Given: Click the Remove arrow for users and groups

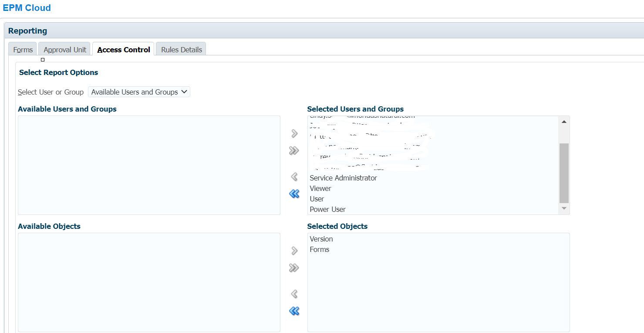Looking at the screenshot, I should pyautogui.click(x=294, y=177).
